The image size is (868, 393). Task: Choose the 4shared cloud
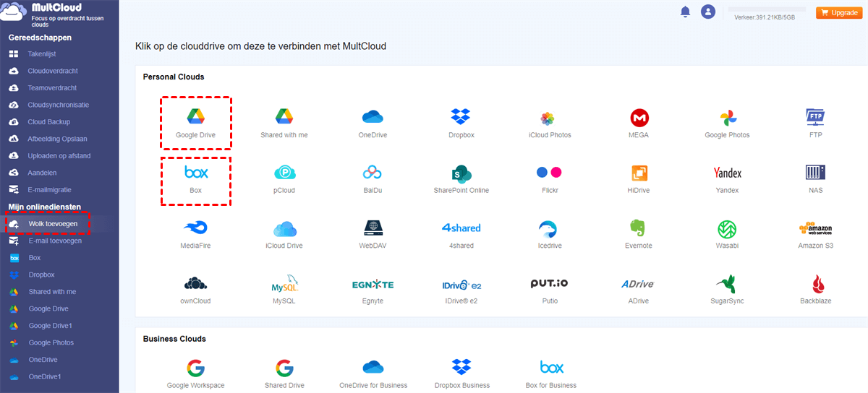coord(461,234)
